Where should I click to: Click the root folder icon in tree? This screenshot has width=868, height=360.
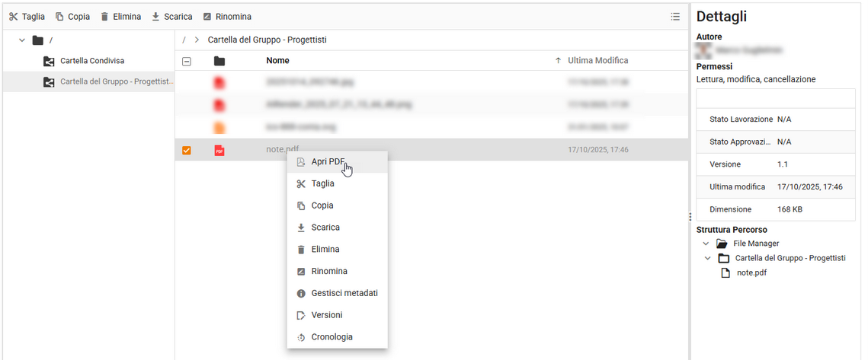point(37,40)
